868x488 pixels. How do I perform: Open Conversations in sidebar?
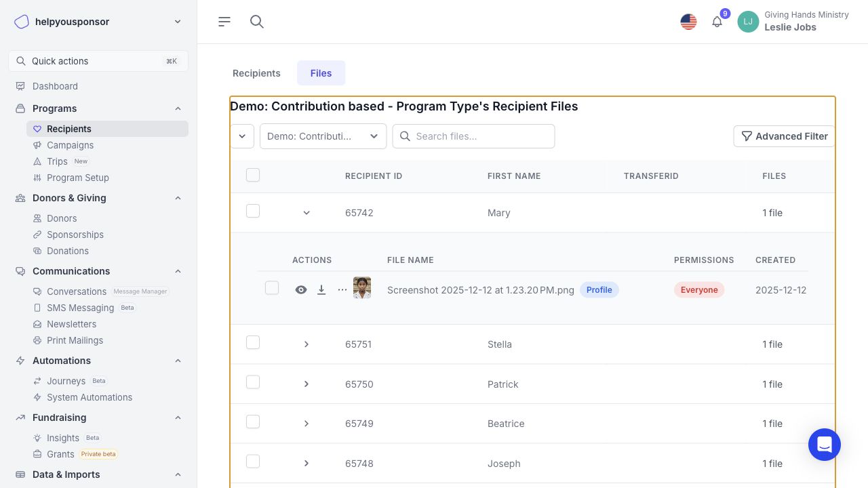[x=77, y=291]
